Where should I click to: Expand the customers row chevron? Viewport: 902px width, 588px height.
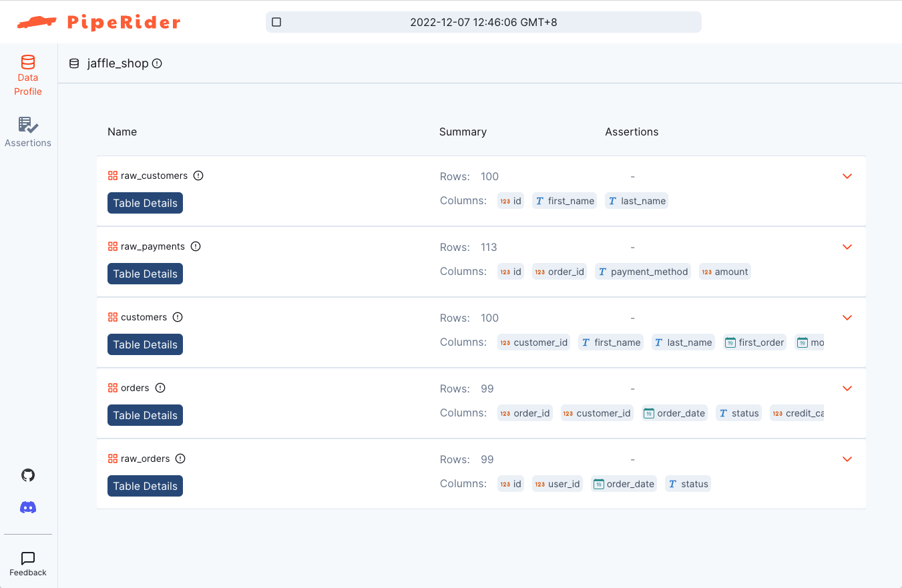[847, 318]
